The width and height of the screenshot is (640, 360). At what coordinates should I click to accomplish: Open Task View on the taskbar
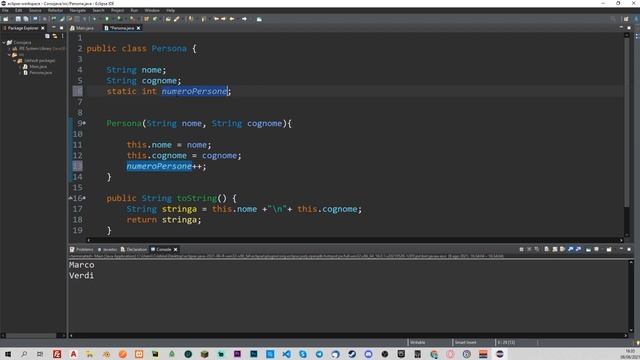point(40,354)
